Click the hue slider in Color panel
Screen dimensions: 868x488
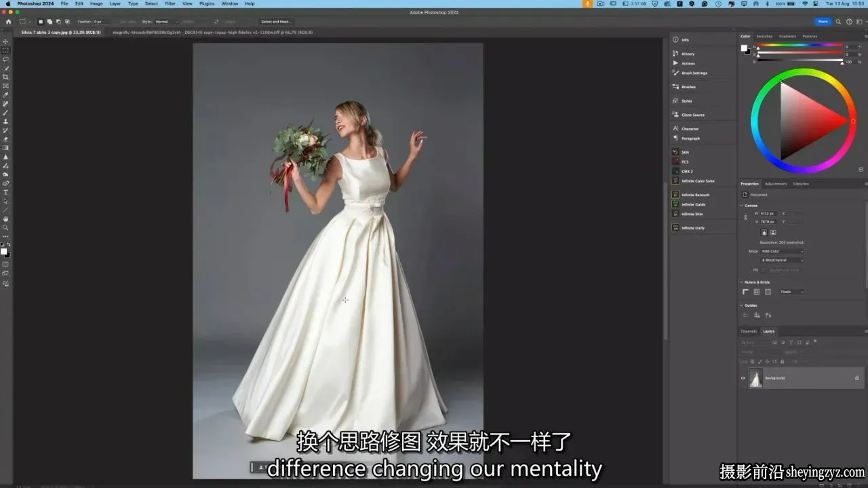pos(800,46)
